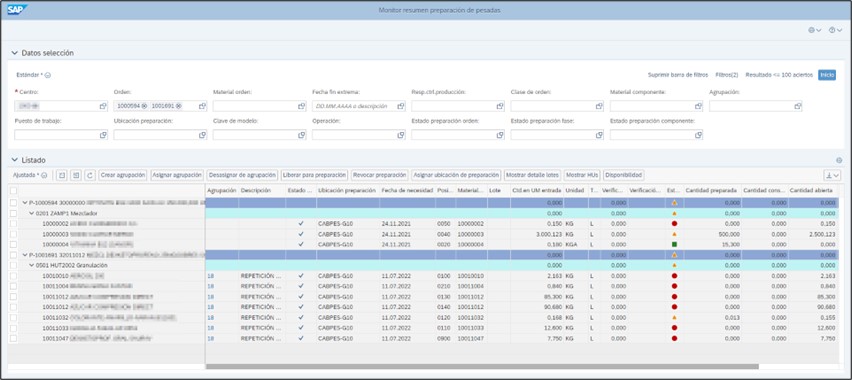
Task: Open value help for Clase de orden
Action: 599,106
